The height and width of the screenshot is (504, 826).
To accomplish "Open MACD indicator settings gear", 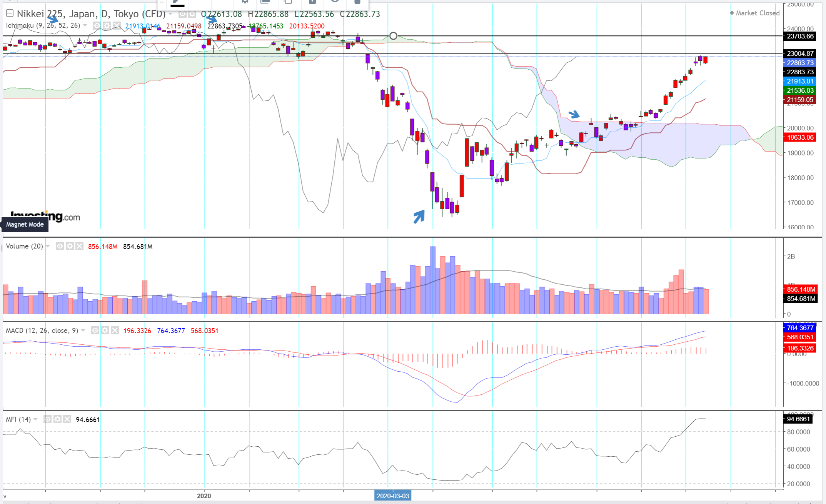I will pos(105,330).
